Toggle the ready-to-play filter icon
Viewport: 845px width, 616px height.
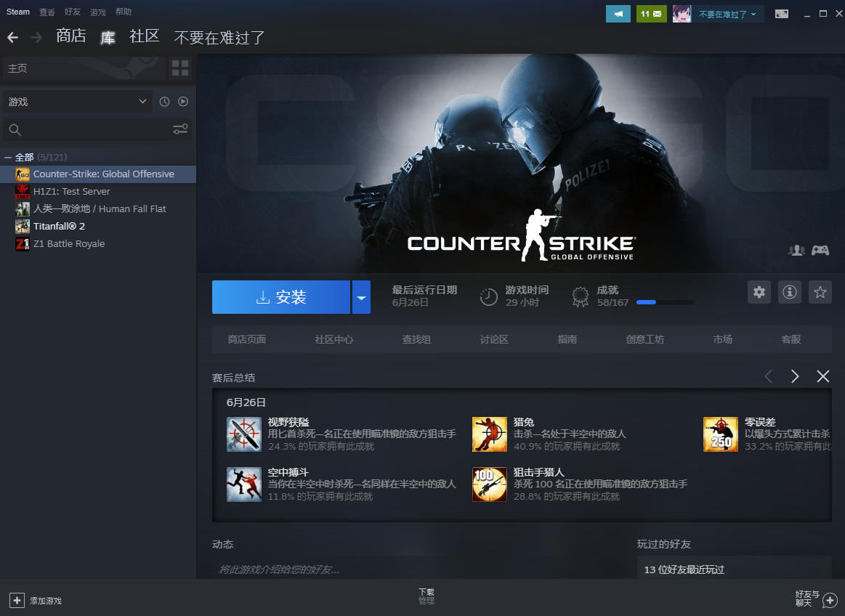point(183,101)
